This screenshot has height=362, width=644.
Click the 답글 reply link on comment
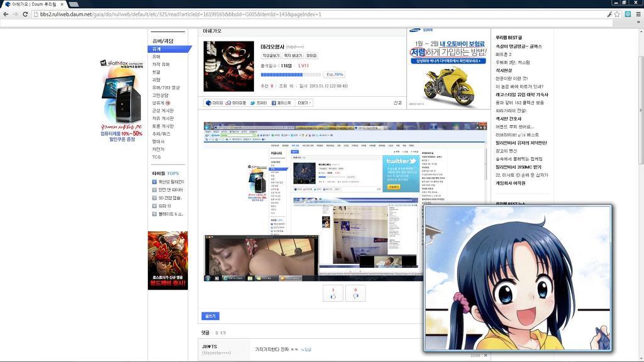click(x=306, y=349)
